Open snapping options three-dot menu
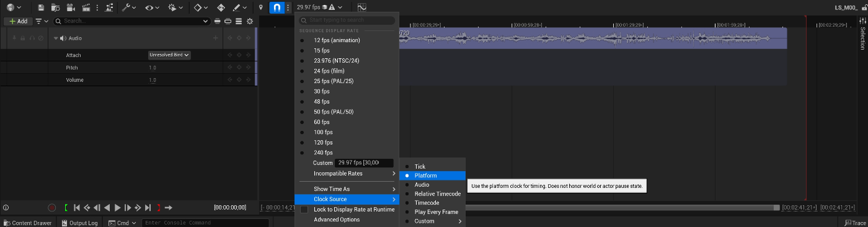 [x=288, y=7]
